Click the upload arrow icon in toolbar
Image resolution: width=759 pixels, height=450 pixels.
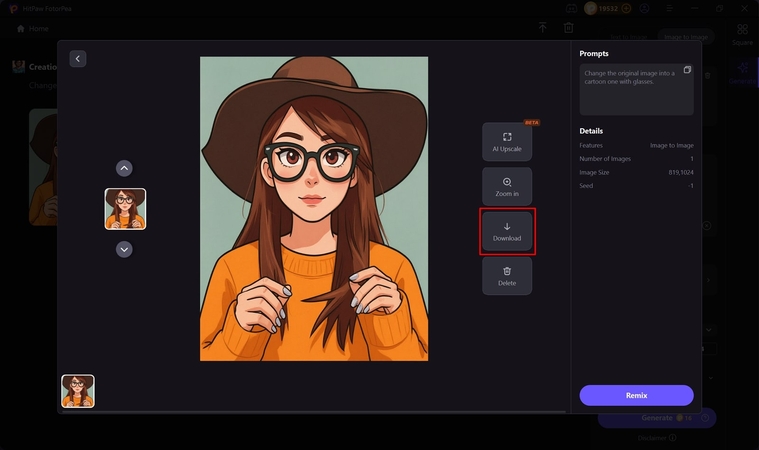(543, 28)
